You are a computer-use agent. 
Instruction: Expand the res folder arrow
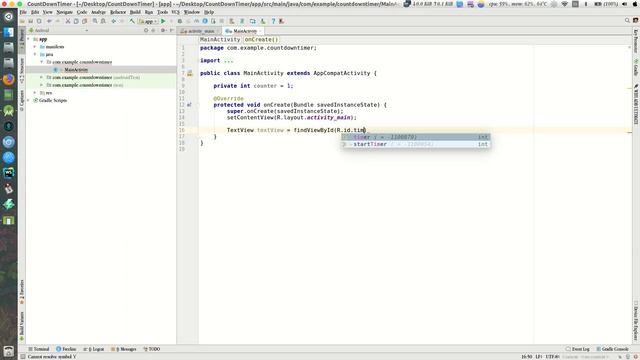pos(35,93)
